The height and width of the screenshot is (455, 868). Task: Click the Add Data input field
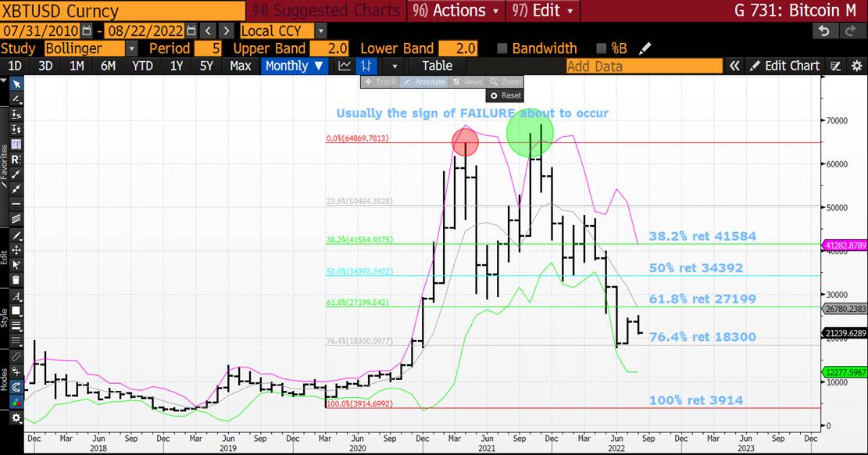pos(645,66)
